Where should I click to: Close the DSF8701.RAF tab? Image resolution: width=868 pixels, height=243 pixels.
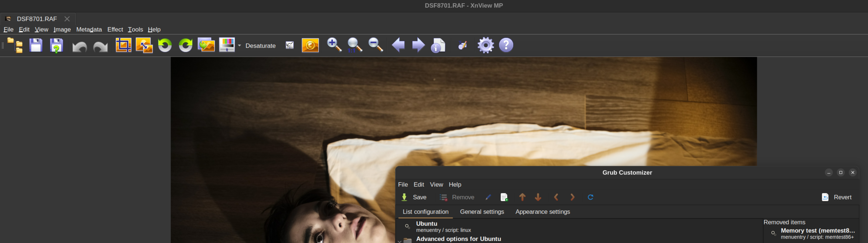coord(67,19)
